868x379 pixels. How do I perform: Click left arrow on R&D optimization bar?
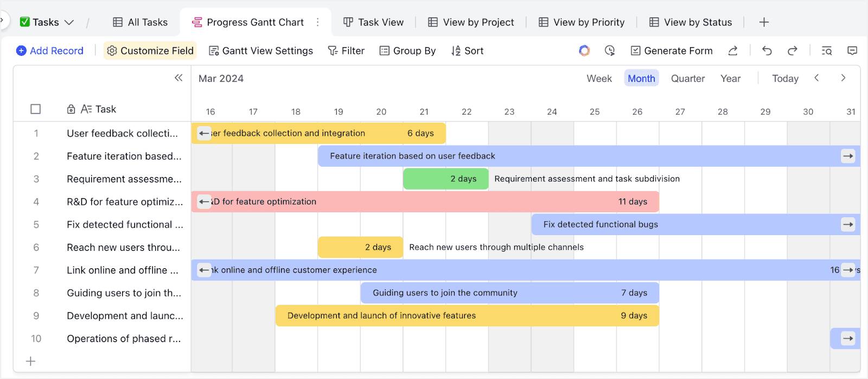point(204,201)
